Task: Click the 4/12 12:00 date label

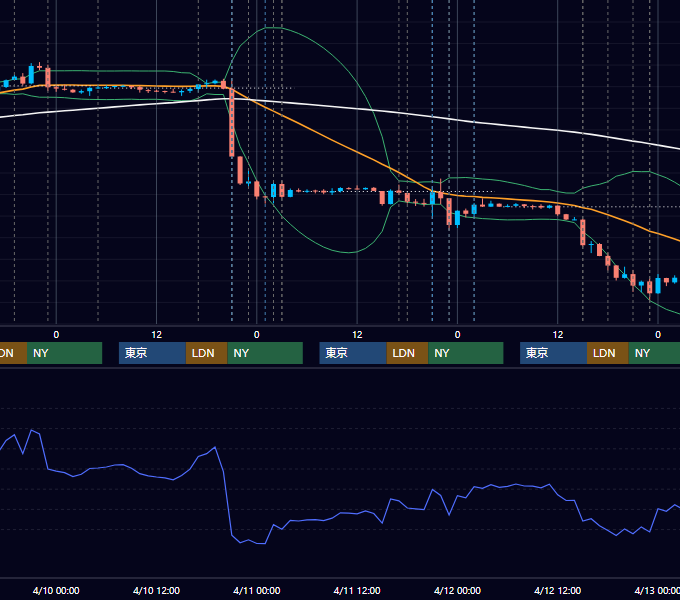Action: click(x=557, y=590)
